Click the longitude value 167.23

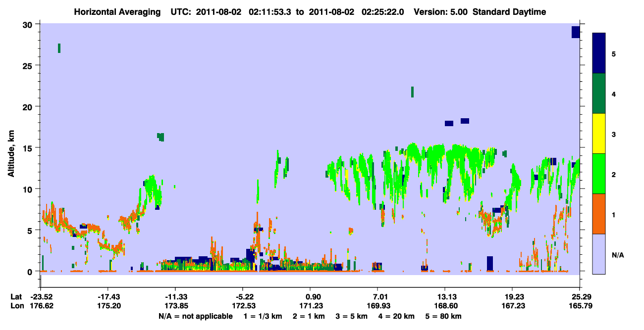(x=512, y=306)
